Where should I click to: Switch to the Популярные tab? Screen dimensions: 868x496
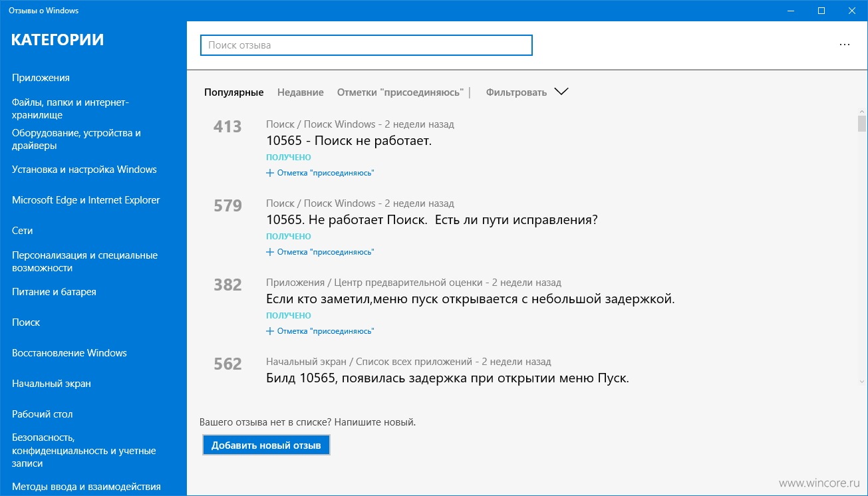point(234,92)
